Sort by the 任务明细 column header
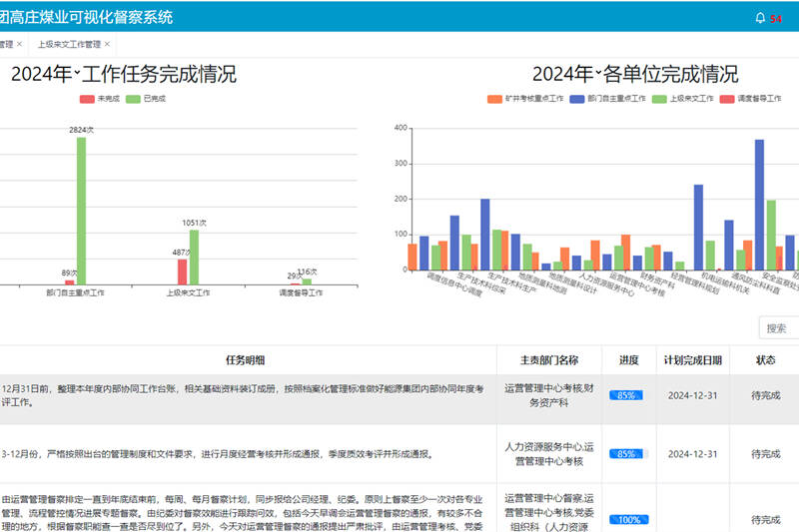 245,360
